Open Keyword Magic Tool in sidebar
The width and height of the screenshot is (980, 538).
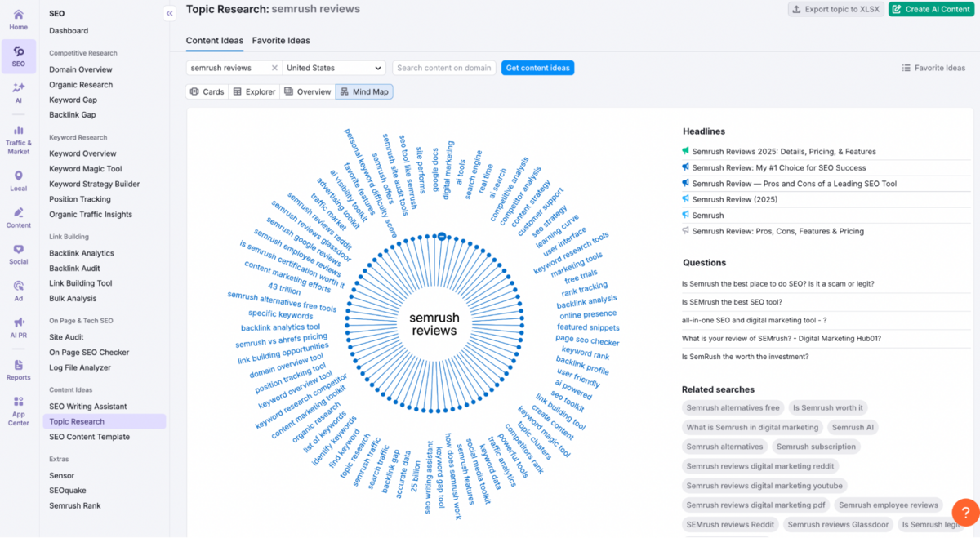[85, 169]
